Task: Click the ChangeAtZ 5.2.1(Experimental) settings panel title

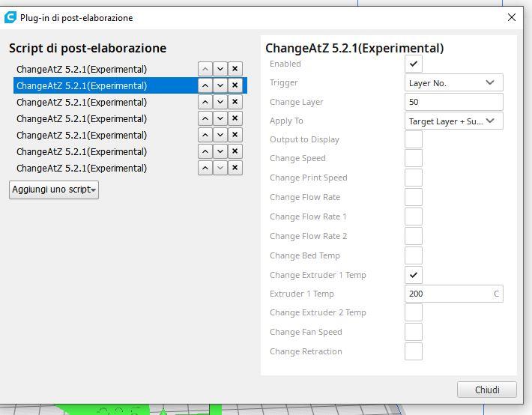Action: 354,48
